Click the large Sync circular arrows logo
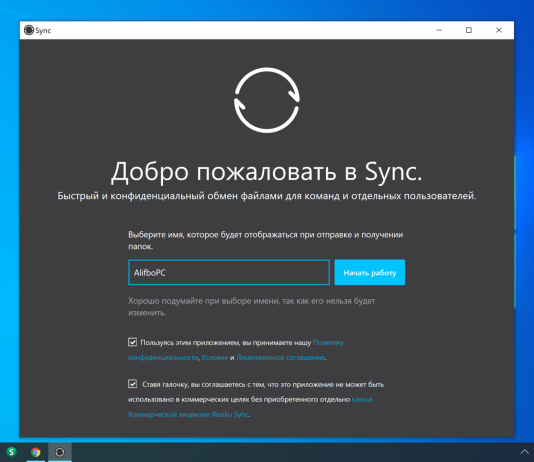This screenshot has width=534, height=462. (x=267, y=100)
